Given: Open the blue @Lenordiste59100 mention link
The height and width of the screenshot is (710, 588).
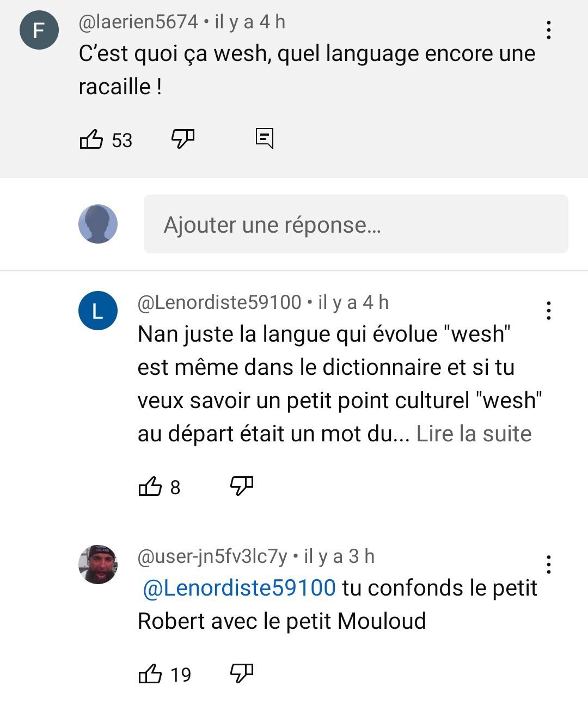Looking at the screenshot, I should 239,588.
